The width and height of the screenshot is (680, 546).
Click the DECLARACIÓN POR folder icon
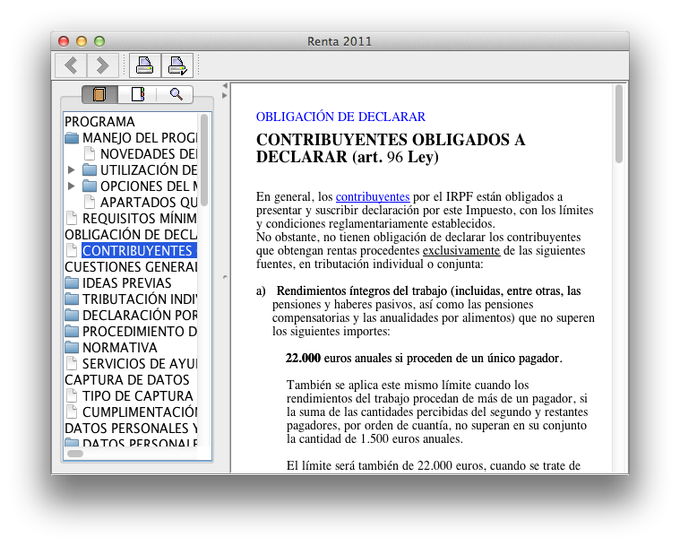72,315
